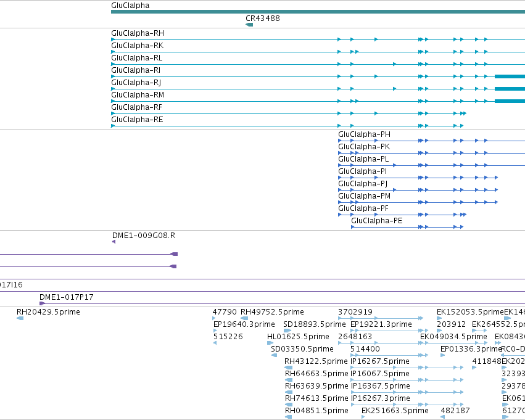Click the RH20429.5prime arrow glyph
This screenshot has width=525, height=420.
click(x=20, y=318)
